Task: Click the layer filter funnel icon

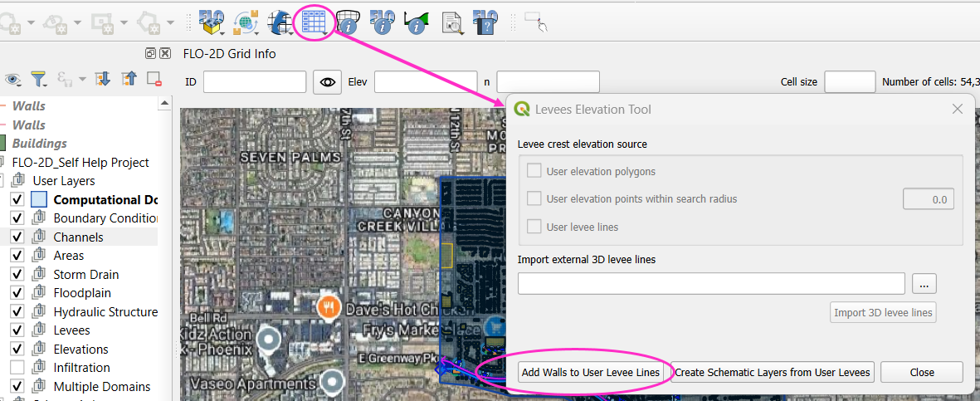Action: [x=39, y=79]
